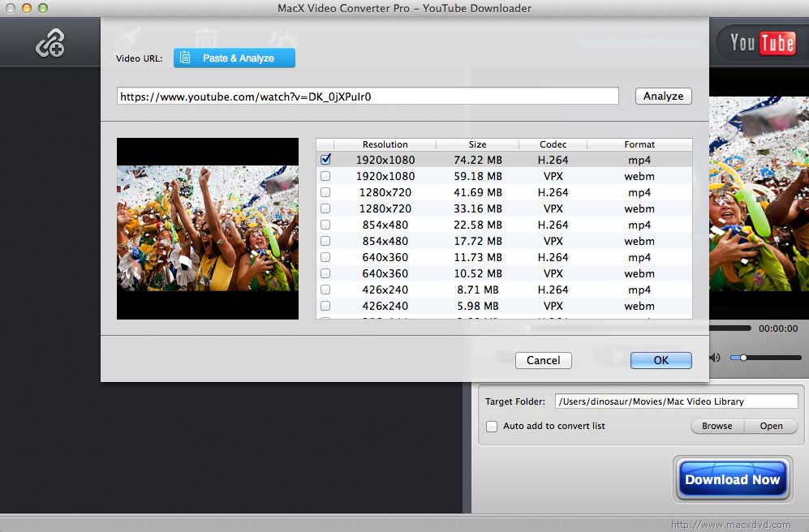Click 640x360 resolution in the 10.52 MB row
809x532 pixels.
385,273
